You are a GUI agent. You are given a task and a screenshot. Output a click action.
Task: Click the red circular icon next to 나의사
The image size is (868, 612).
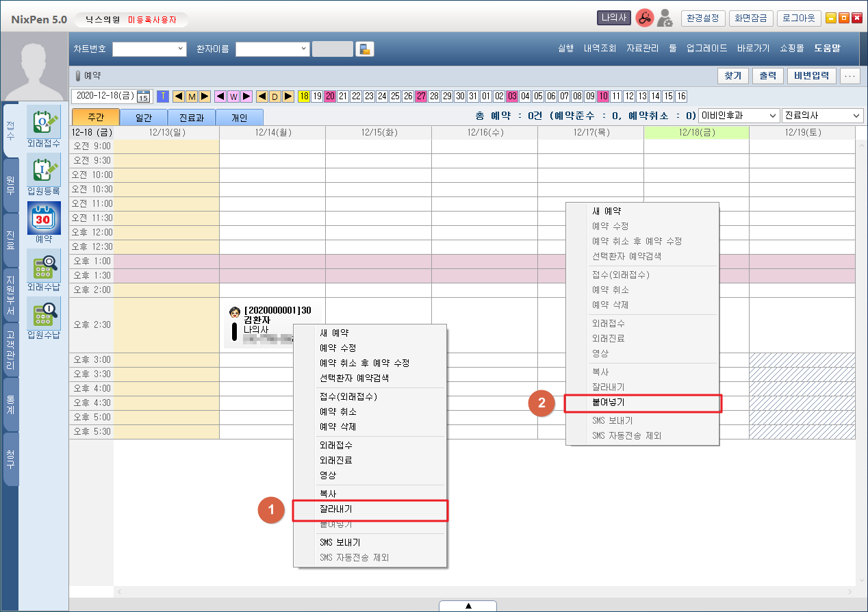click(644, 18)
